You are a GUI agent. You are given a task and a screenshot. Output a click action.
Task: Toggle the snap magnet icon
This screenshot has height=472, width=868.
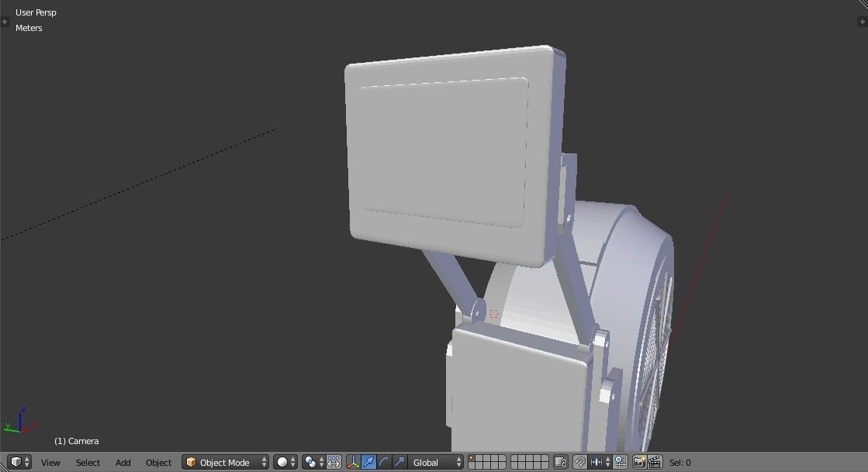579,462
